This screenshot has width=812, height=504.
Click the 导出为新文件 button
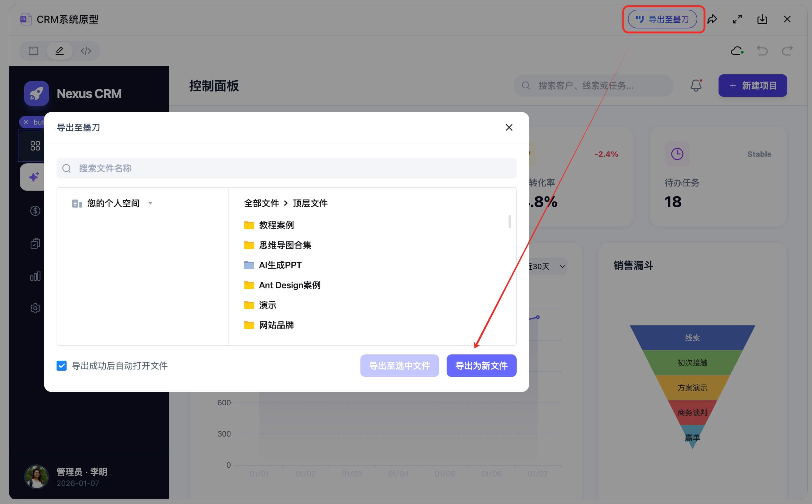481,366
